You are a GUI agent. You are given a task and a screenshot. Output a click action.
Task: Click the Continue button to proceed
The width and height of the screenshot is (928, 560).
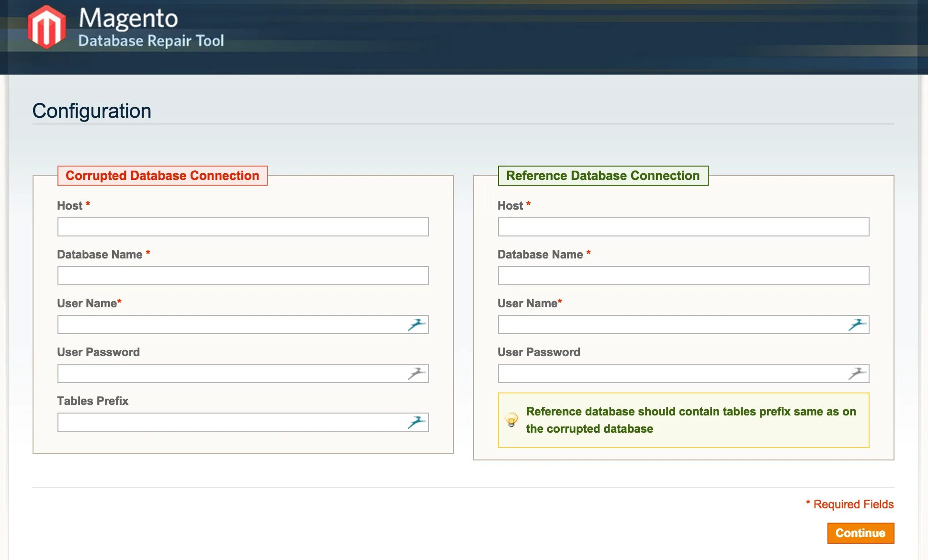(x=861, y=533)
